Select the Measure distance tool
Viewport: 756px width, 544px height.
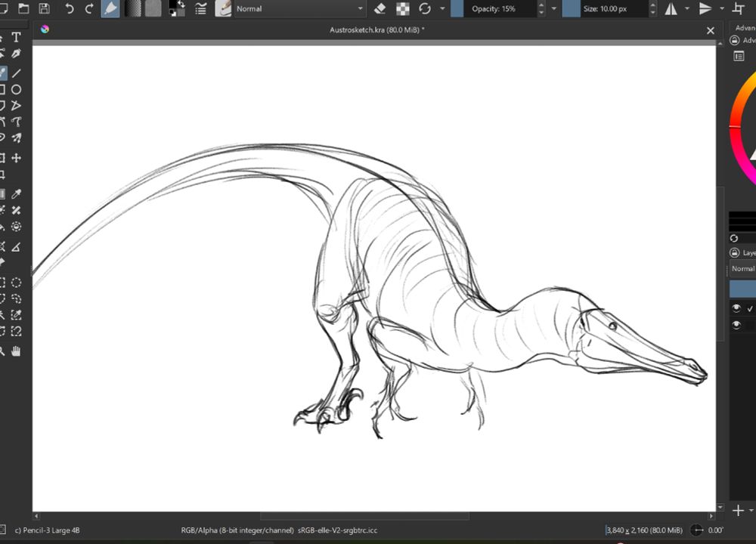17,247
